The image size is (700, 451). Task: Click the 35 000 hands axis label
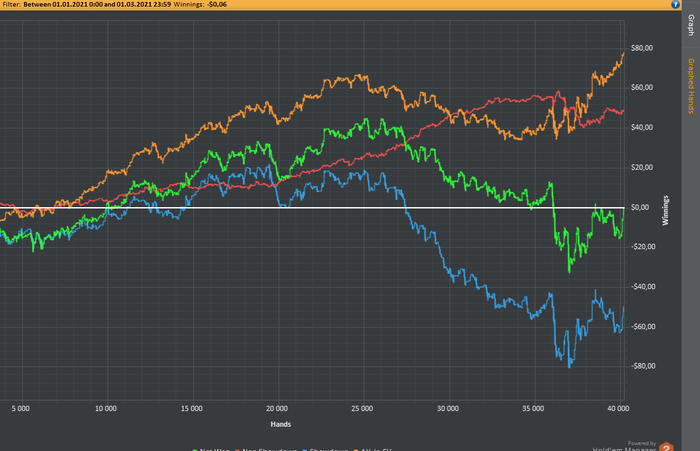tap(533, 409)
